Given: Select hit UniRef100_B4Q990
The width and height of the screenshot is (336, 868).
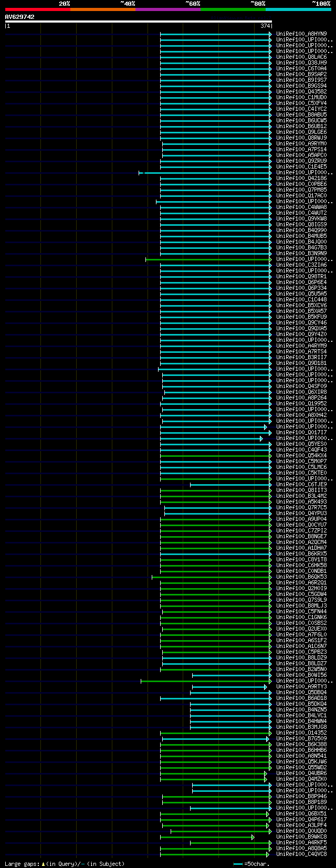Looking at the screenshot, I should [x=301, y=231].
